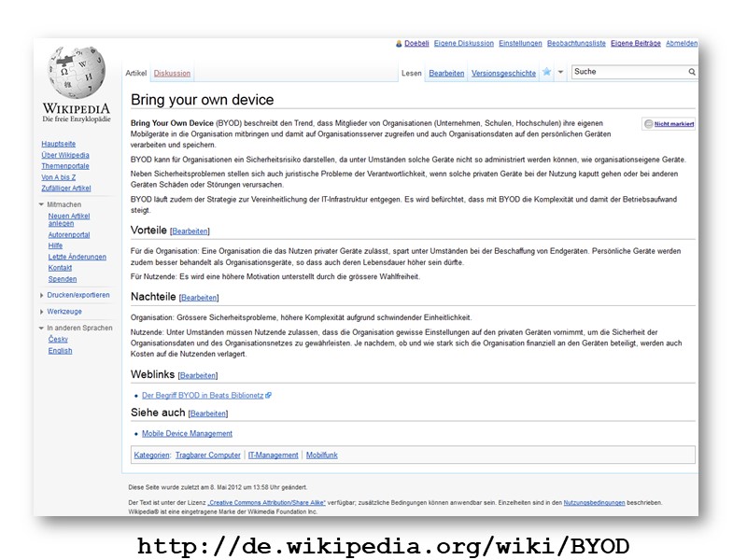Expand the Drucken/exportieren sidebar section

tap(42, 295)
